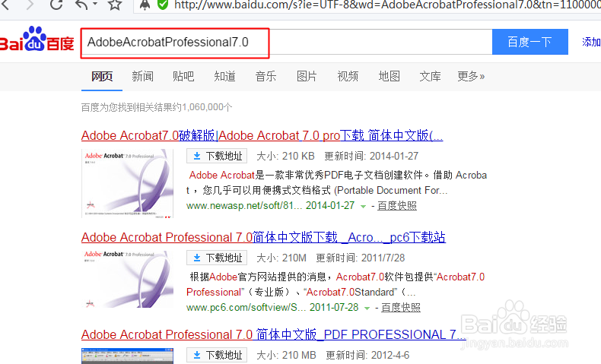Click the third result's screenshot thumbnail

pos(127,356)
